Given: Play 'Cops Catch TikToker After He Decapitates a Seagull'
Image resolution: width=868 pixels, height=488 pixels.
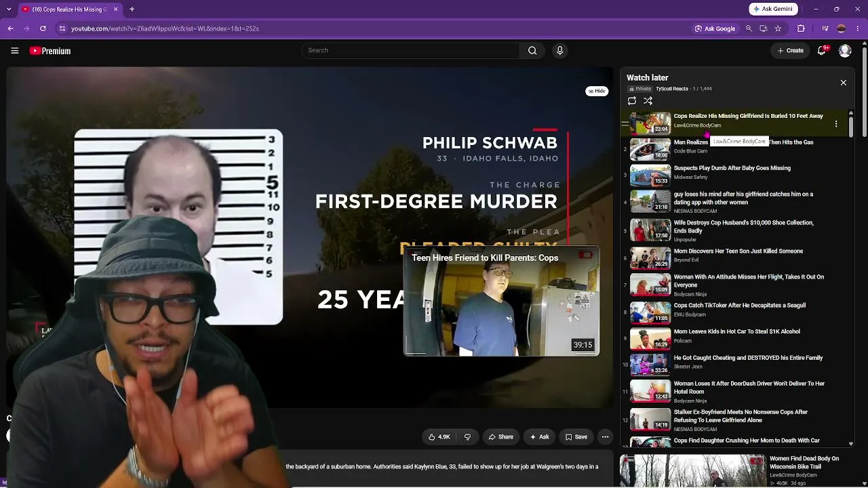Looking at the screenshot, I should tap(740, 306).
